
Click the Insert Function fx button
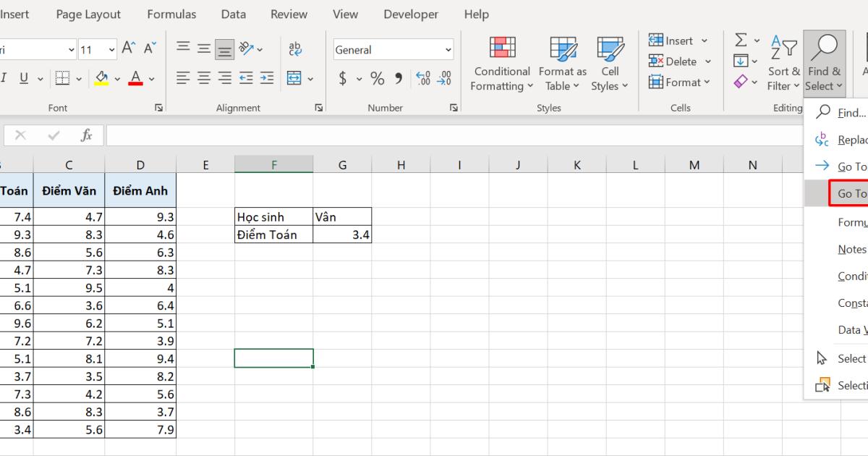85,135
